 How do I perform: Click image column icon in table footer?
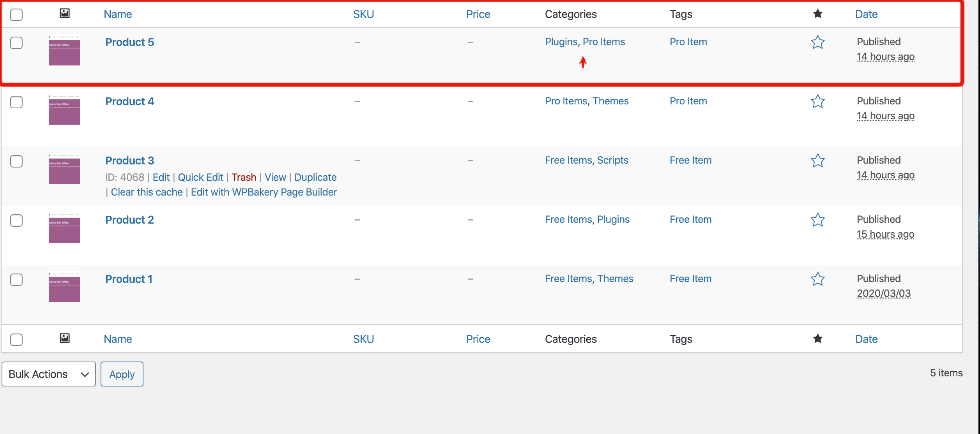click(65, 338)
